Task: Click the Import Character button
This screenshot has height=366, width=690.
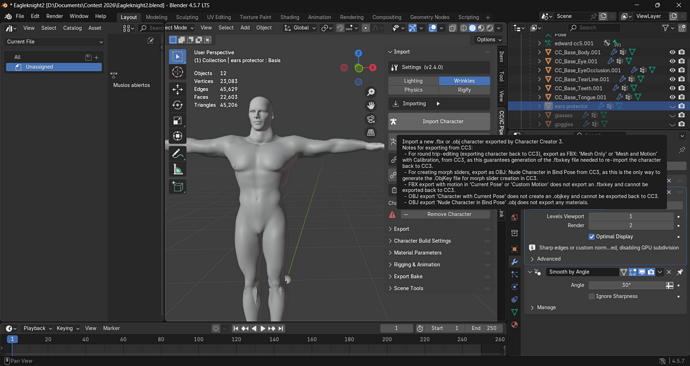Action: point(439,121)
